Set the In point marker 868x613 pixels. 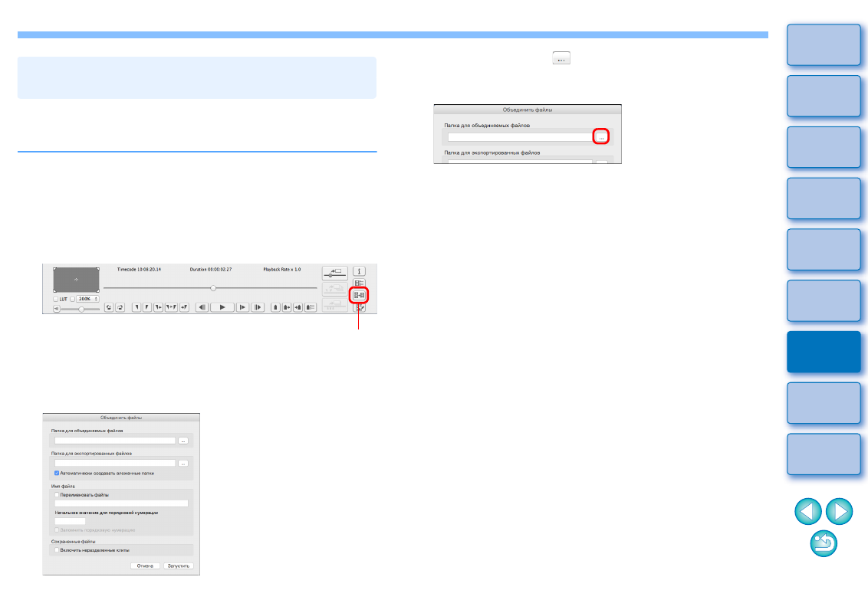tap(136, 307)
